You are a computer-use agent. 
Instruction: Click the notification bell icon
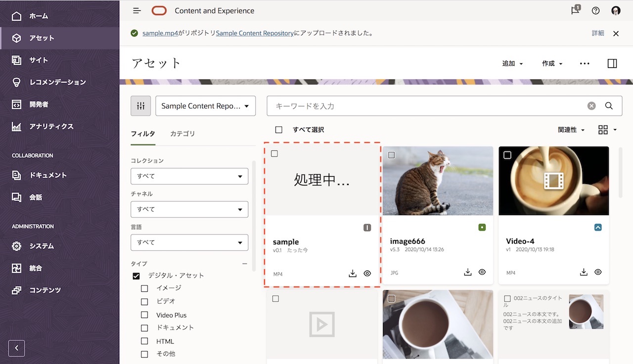(574, 10)
